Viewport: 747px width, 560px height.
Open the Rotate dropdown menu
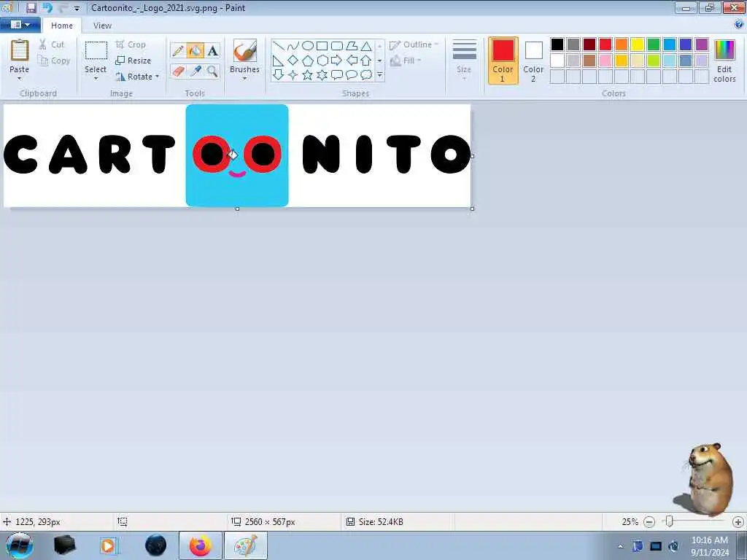click(137, 77)
